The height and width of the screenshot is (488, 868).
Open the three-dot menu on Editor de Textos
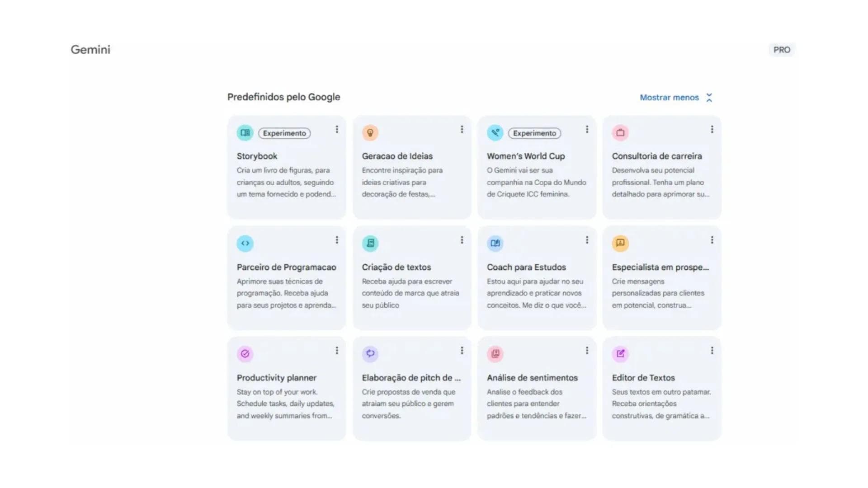coord(712,351)
